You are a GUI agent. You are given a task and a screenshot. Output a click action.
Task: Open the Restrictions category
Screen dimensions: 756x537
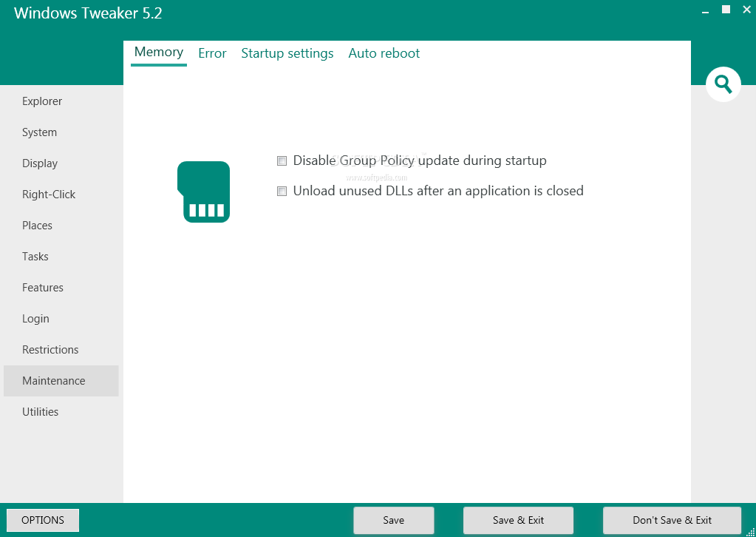coord(61,350)
